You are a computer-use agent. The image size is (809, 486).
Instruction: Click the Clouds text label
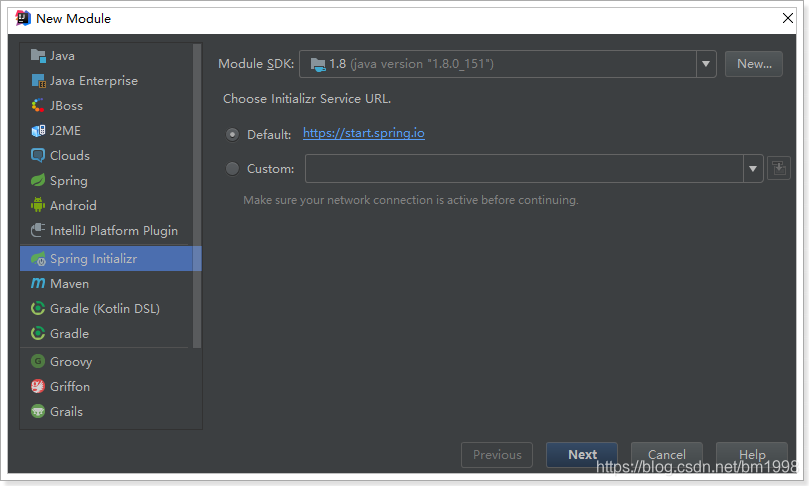tap(70, 155)
